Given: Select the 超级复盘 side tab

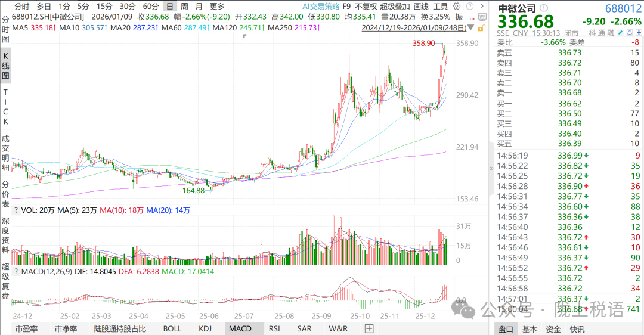Looking at the screenshot, I should point(5,281).
